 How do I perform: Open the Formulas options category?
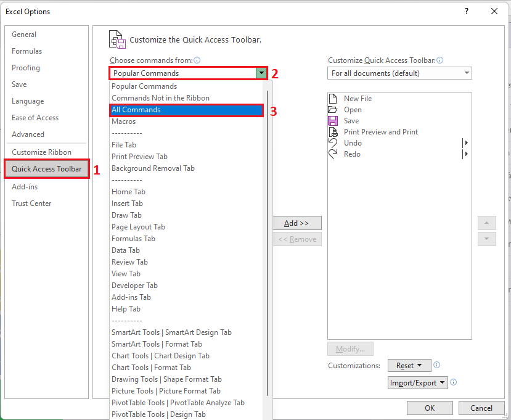click(46, 51)
